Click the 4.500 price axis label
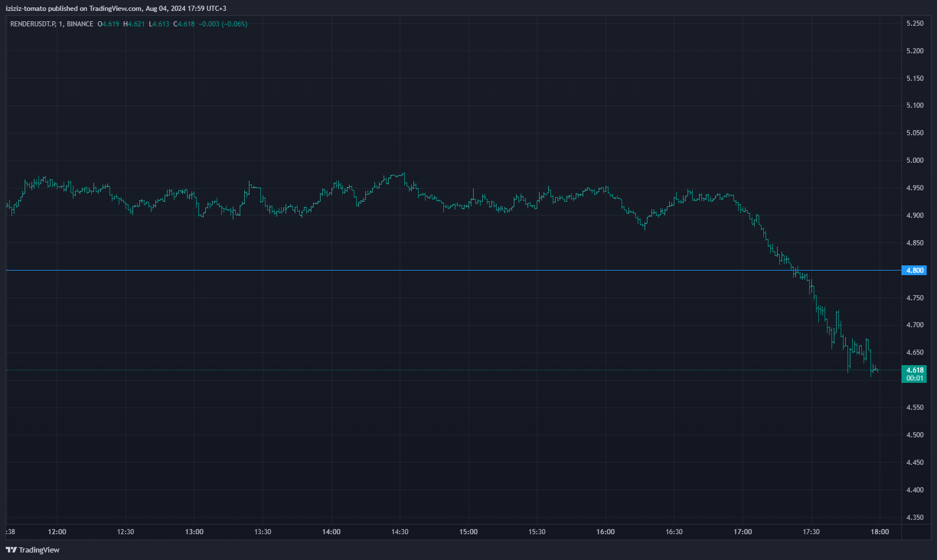The image size is (937, 560). (915, 435)
